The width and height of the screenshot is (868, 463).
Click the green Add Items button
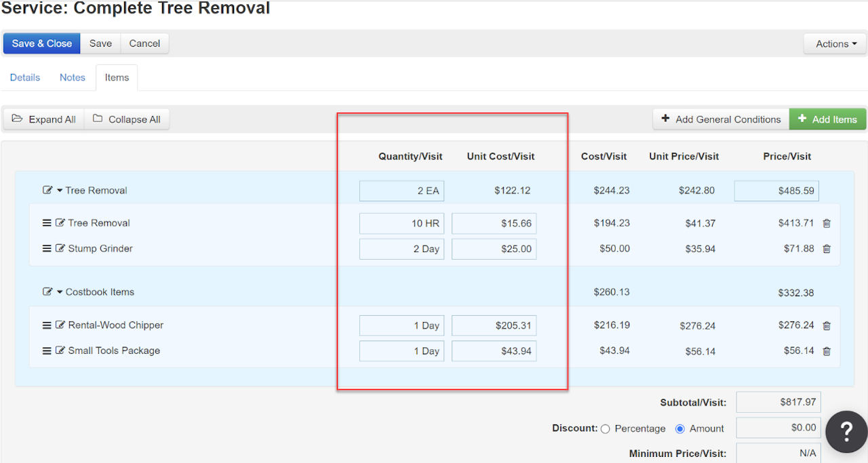click(x=827, y=119)
